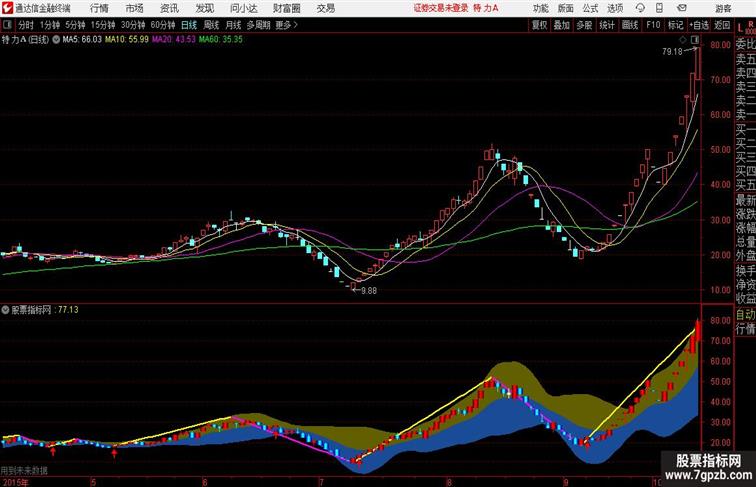Click the 通达信 red logo icon
The image size is (756, 487).
7,8
